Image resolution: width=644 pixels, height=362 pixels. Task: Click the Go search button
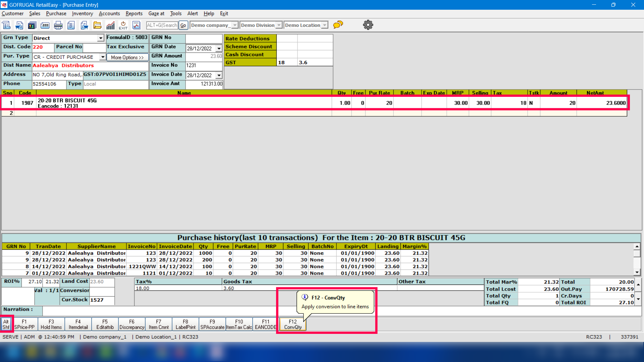coord(183,25)
